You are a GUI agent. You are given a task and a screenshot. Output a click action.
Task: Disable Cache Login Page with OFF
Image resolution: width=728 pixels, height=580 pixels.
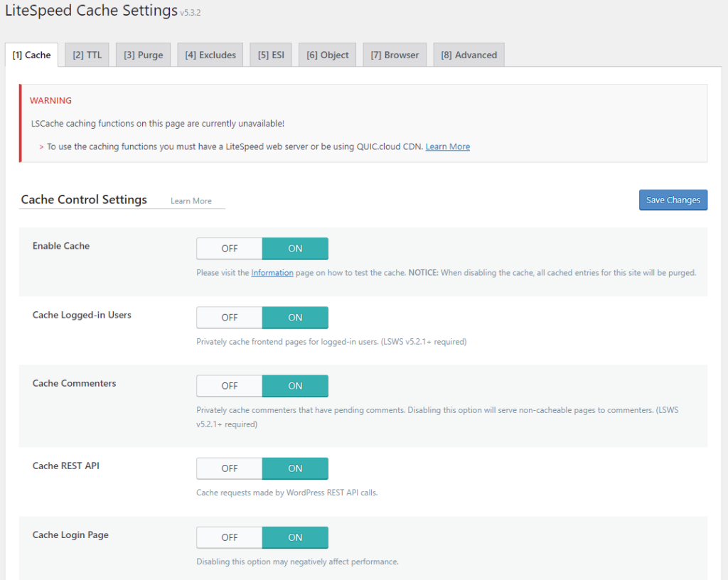point(230,537)
